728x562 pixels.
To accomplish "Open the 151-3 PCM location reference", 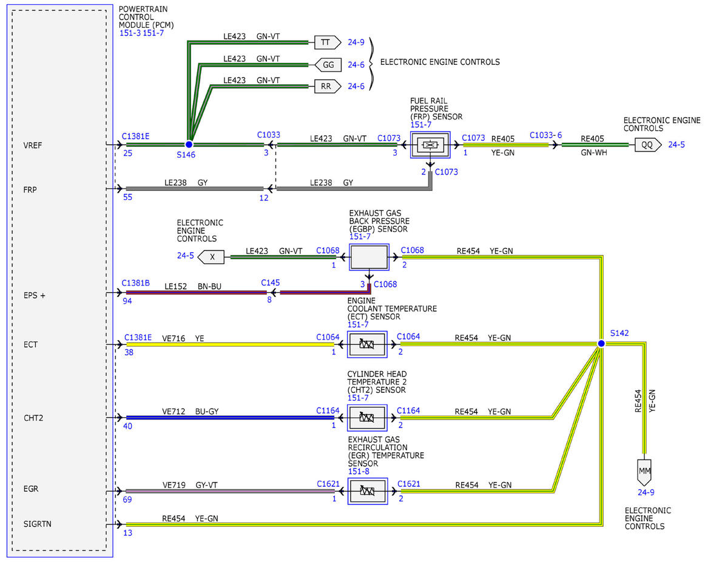I will [130, 33].
